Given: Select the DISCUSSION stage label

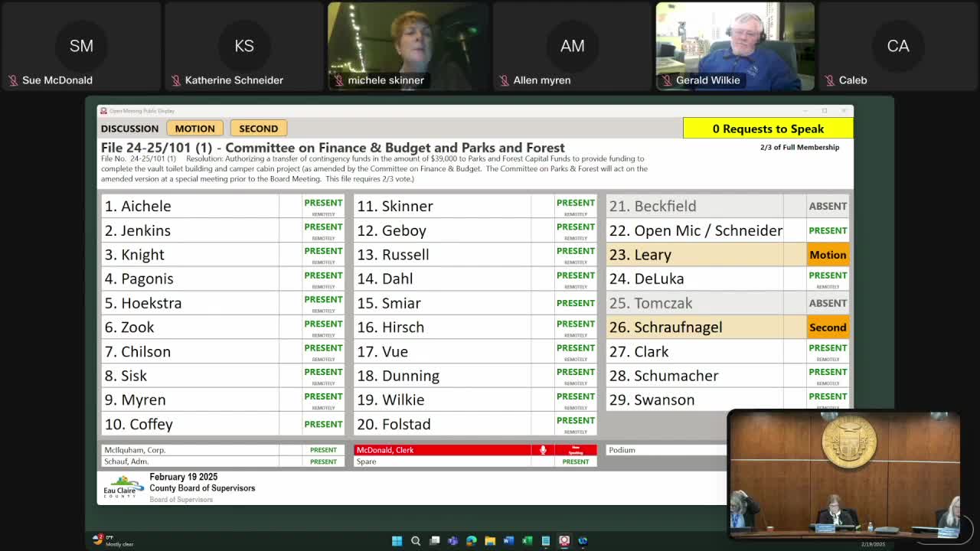Looking at the screenshot, I should [129, 129].
